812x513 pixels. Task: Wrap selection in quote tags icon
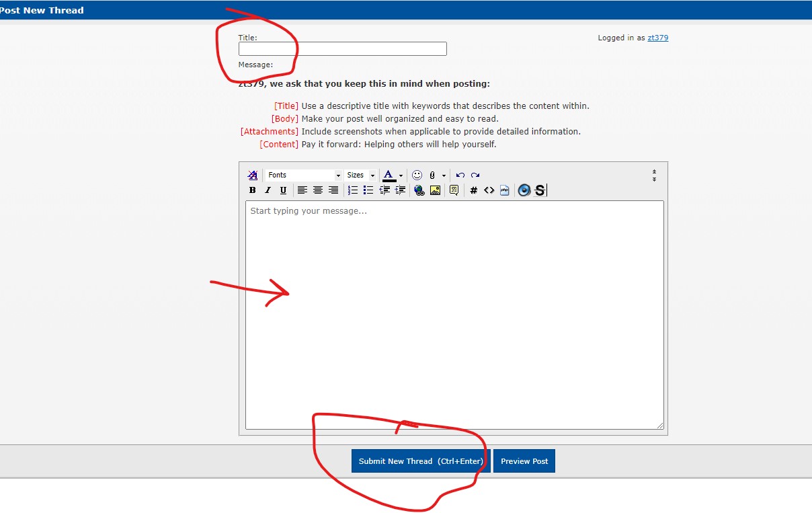tap(454, 190)
